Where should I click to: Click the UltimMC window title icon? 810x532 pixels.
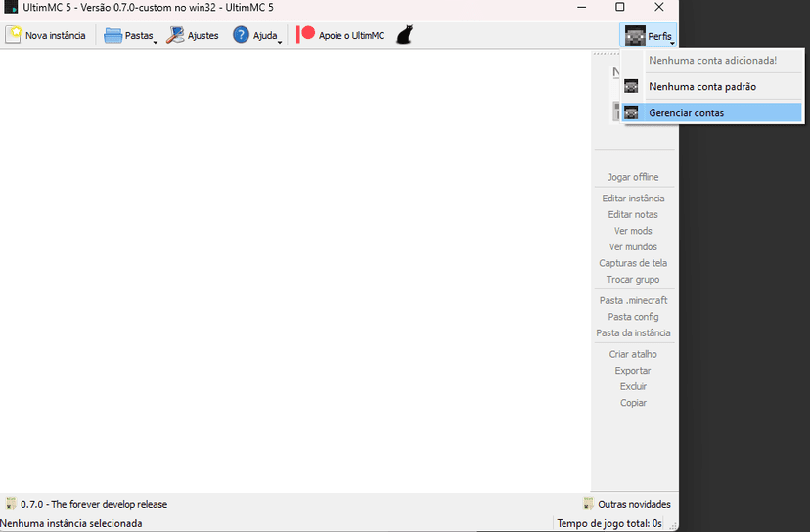(x=10, y=7)
